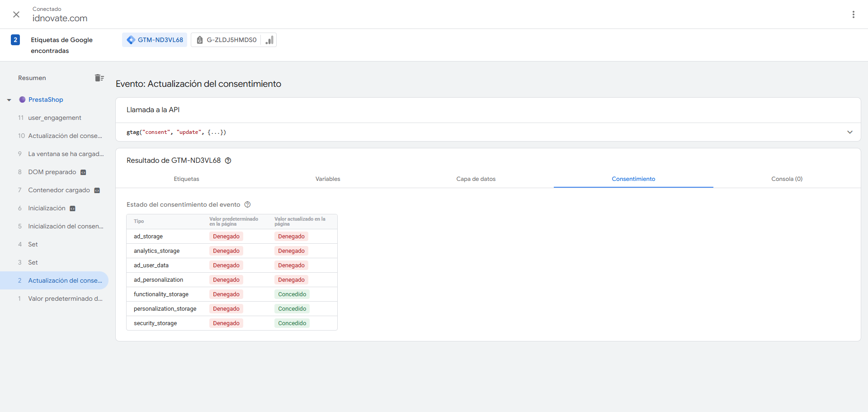The height and width of the screenshot is (412, 868).
Task: Click the Concedido value for security_storage
Action: coord(292,323)
